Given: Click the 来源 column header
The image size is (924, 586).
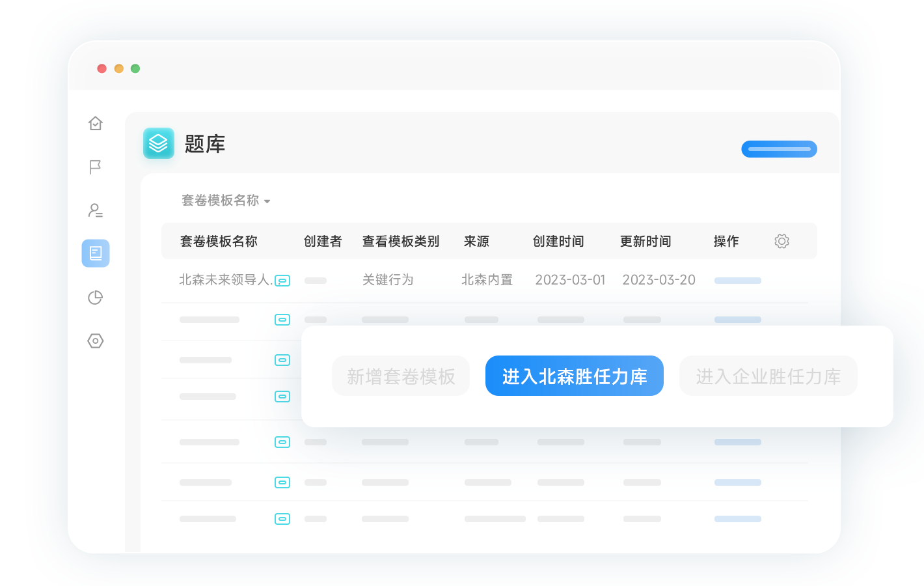Looking at the screenshot, I should tap(476, 241).
